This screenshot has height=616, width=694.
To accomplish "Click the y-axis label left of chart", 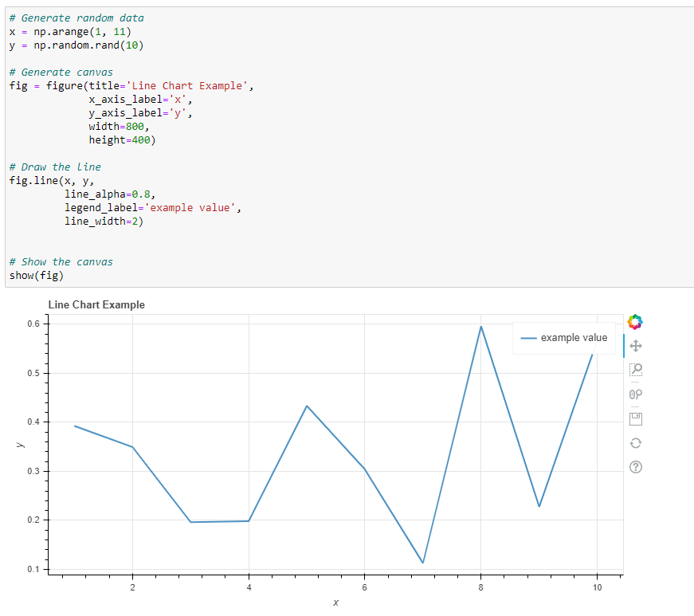I will (x=21, y=445).
